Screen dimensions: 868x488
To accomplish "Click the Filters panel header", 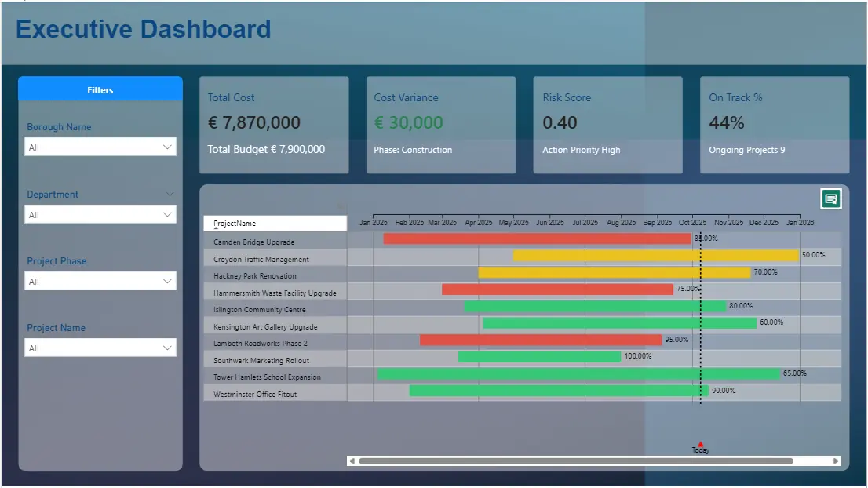I will coord(100,90).
